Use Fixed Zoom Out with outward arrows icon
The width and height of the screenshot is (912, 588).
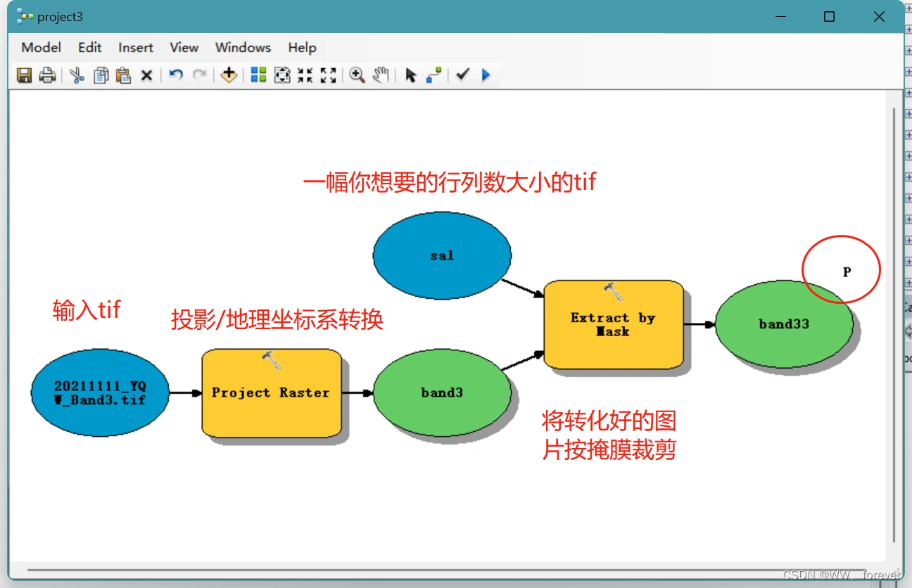328,75
